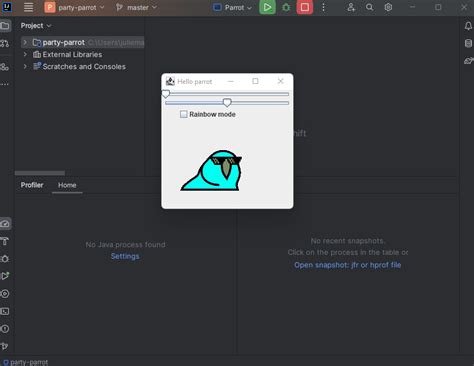Open the Git tool window icon

coord(5,346)
